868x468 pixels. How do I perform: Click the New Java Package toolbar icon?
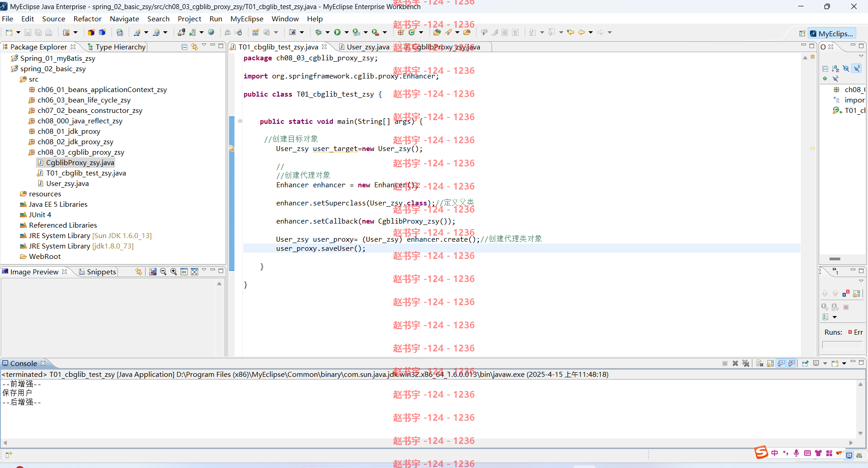coord(401,32)
